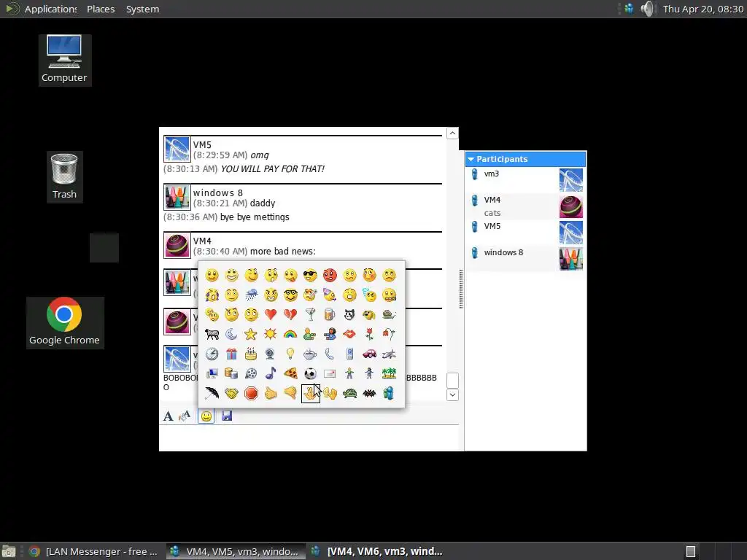Screen dimensions: 747x560
Task: Insert the telephone handset emoticon
Action: click(x=330, y=354)
